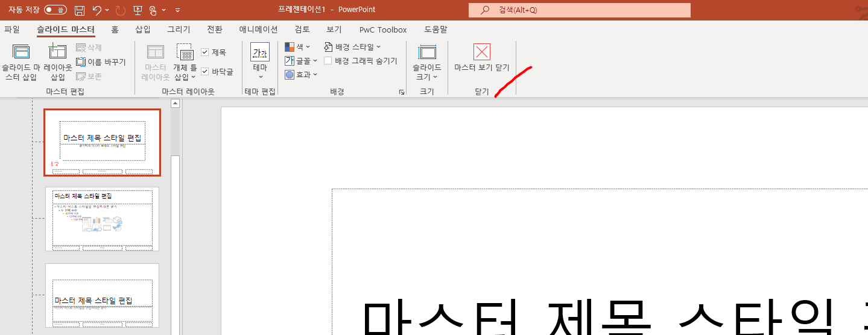Switch to the 삽입 tab
This screenshot has height=335, width=868.
click(143, 30)
